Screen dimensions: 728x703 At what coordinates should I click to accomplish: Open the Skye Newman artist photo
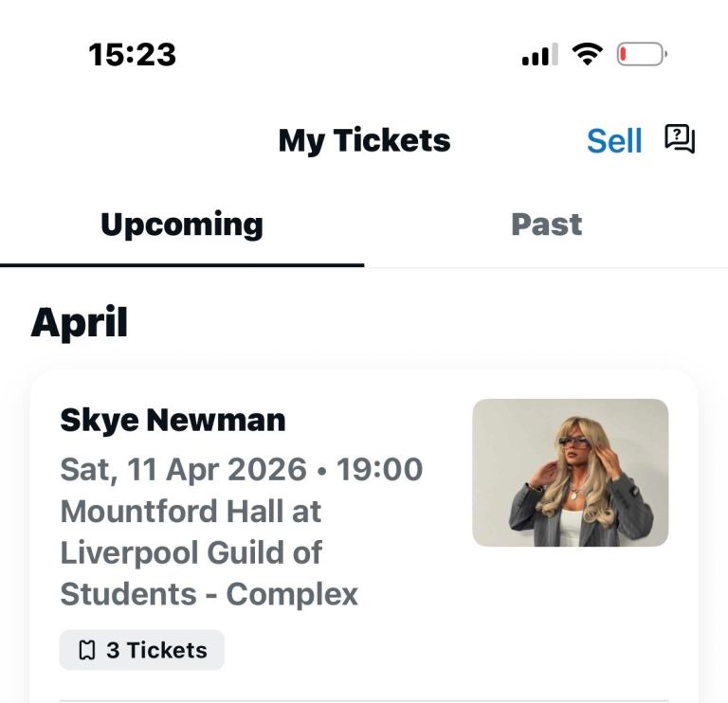pos(570,472)
